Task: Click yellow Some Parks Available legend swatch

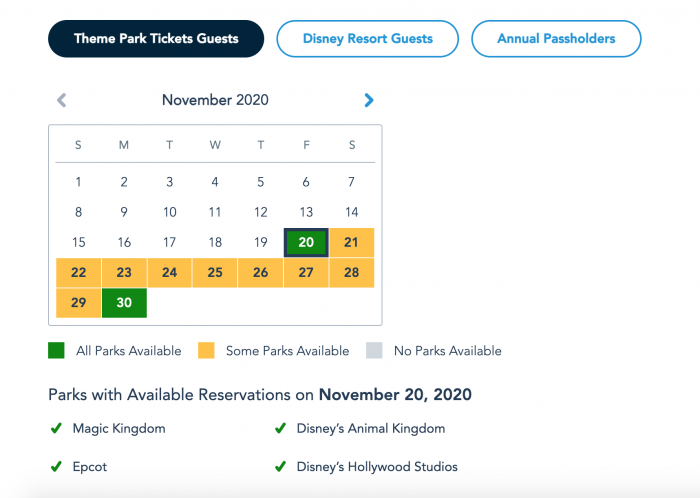Action: 206,350
